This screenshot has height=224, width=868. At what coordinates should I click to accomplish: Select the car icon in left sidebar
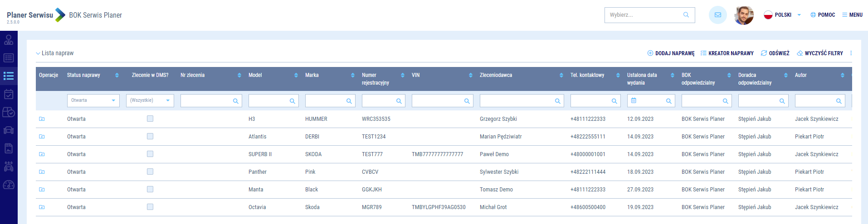[x=9, y=130]
